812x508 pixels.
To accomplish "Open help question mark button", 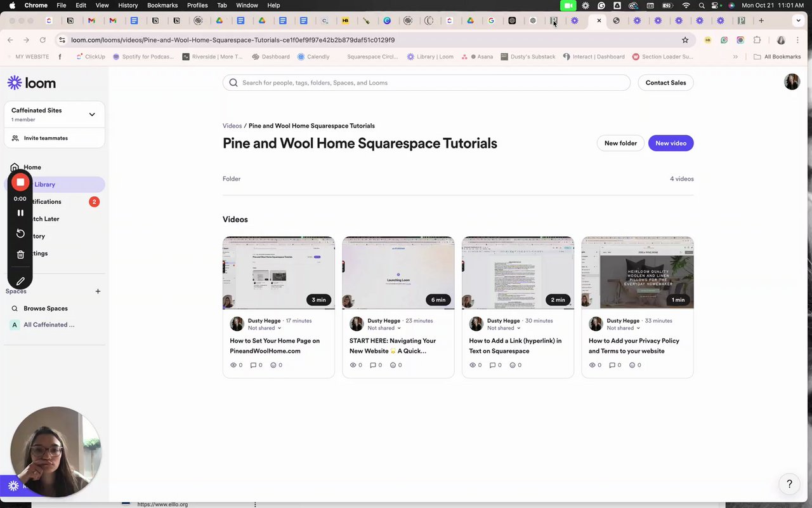I will click(x=789, y=484).
